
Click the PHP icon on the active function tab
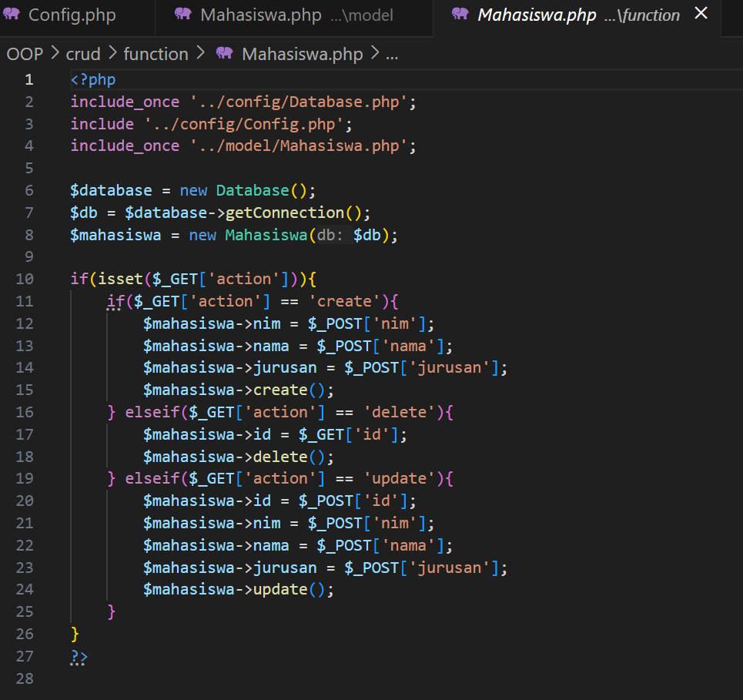point(460,15)
